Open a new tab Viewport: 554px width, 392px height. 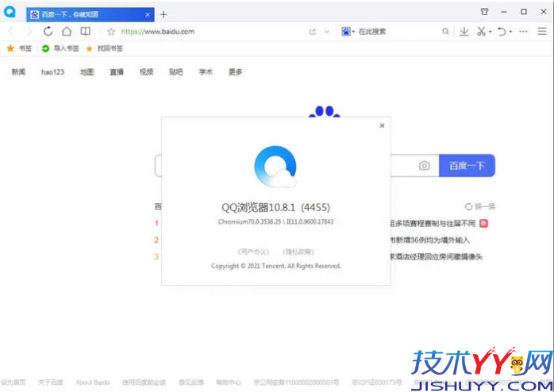point(164,14)
